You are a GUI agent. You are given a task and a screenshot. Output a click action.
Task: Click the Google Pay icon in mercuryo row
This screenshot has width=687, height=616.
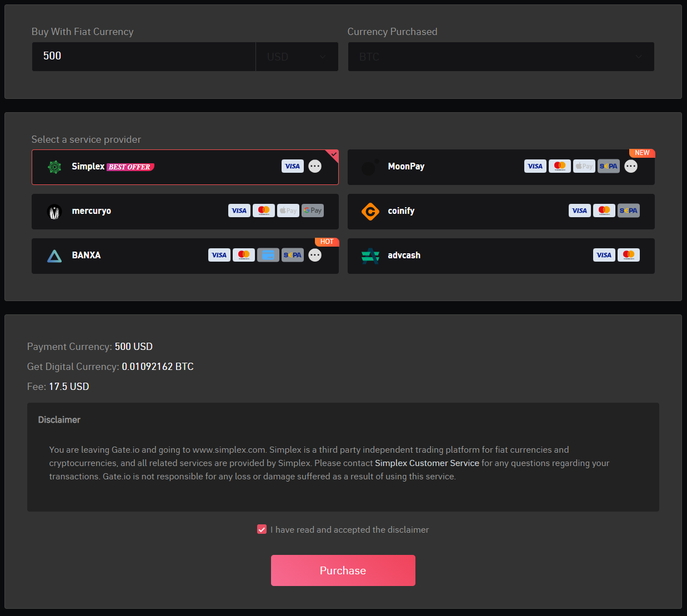313,211
